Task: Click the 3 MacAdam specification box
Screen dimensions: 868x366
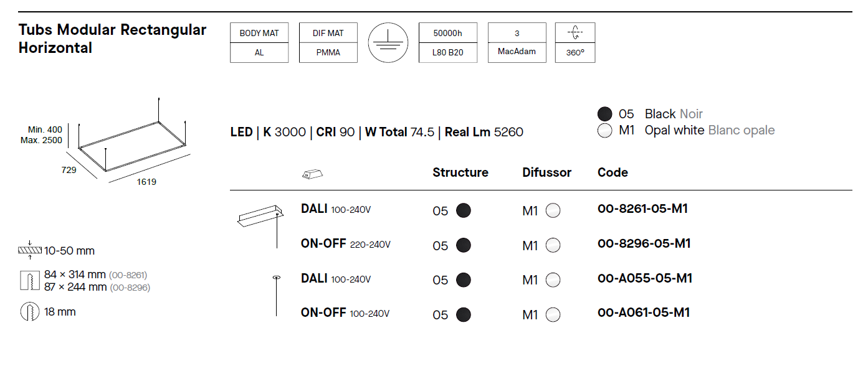Action: (517, 43)
